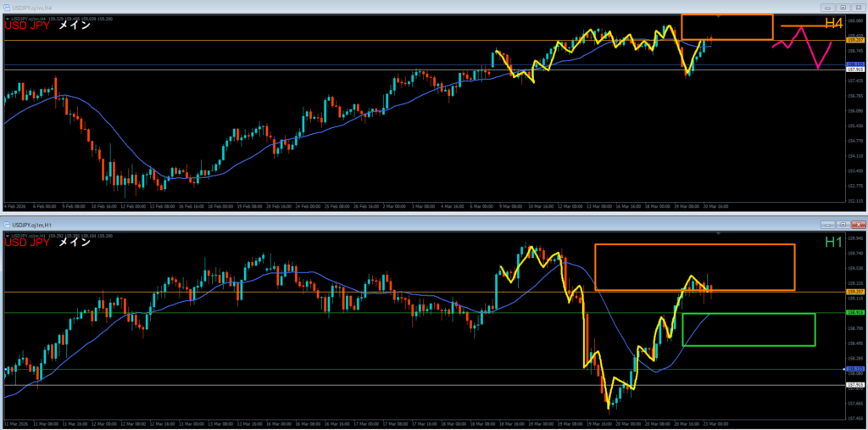This screenshot has width=868, height=430.
Task: Click the red USD JPY label in the H1 chart
Action: coord(27,243)
